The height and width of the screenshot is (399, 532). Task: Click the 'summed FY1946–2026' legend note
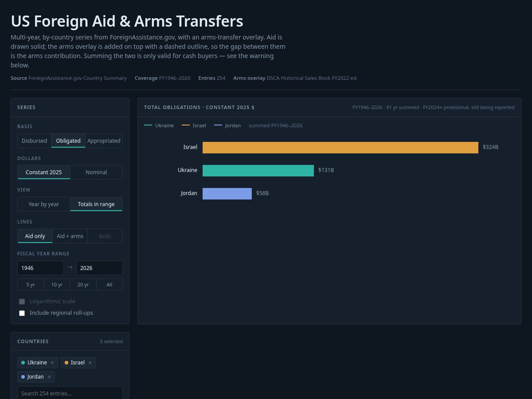(x=276, y=125)
